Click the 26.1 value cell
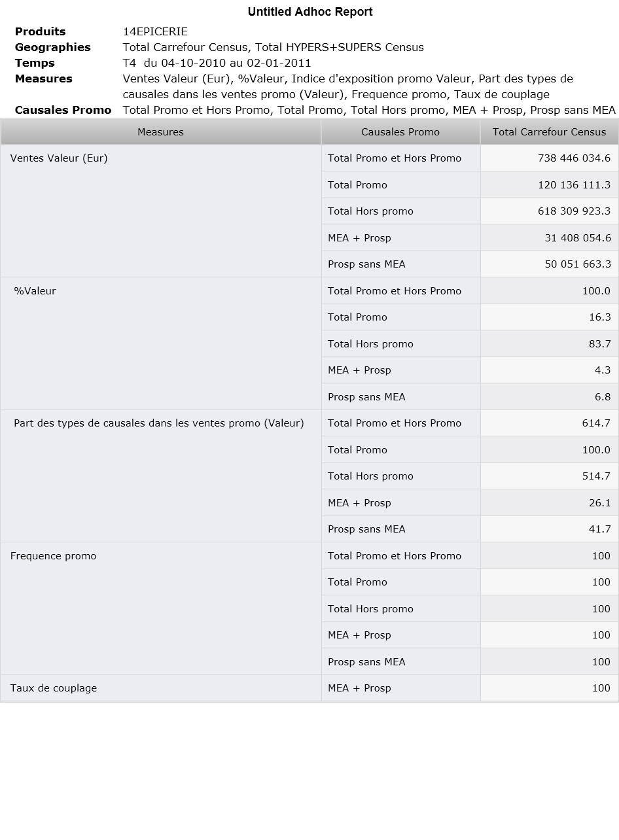The height and width of the screenshot is (840, 619). point(550,502)
